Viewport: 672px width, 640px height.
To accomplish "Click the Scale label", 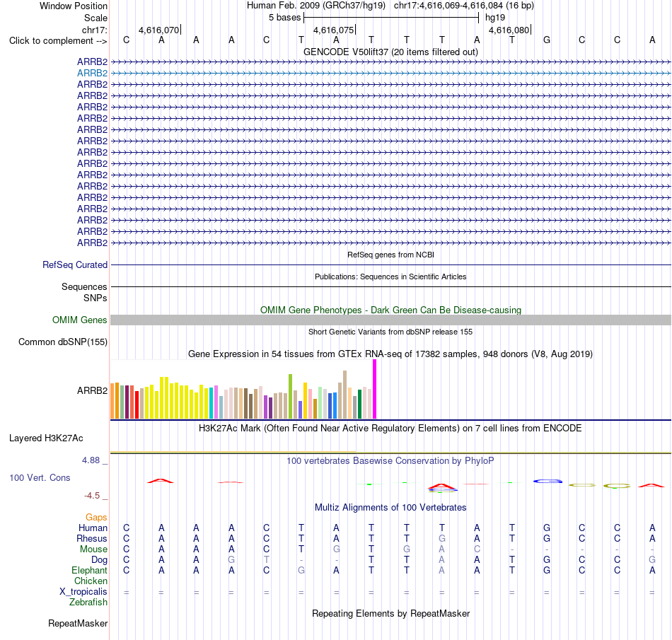I will pos(95,18).
